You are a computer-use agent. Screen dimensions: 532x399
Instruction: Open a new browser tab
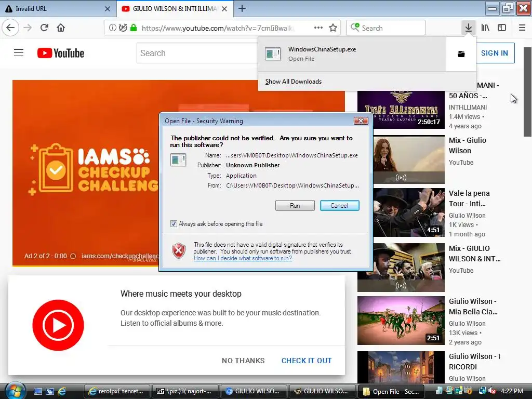[242, 8]
